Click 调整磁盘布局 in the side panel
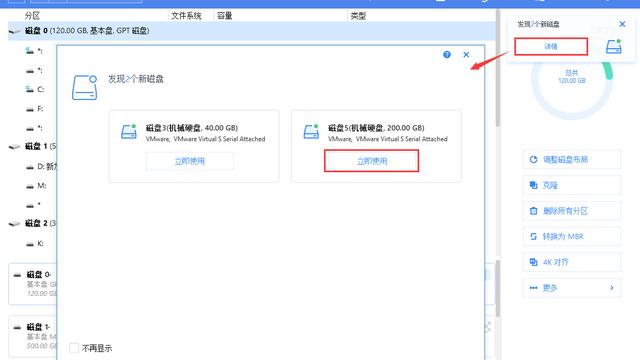Image resolution: width=640 pixels, height=360 pixels. point(572,160)
